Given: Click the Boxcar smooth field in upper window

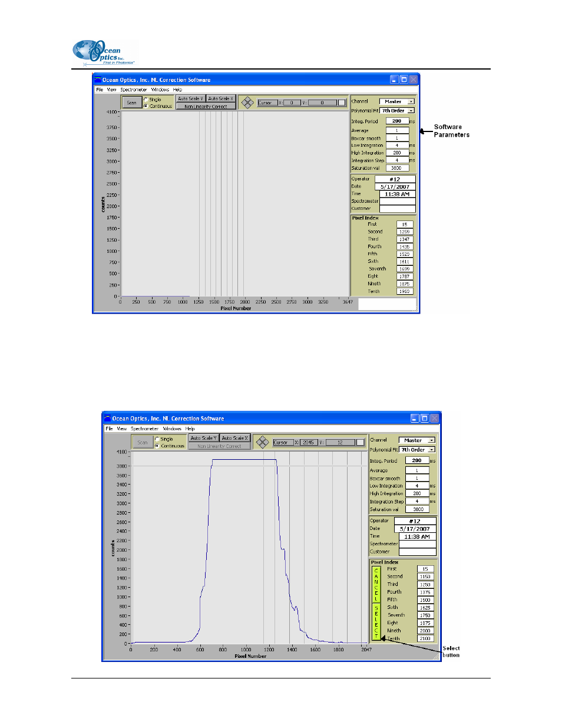Looking at the screenshot, I should point(397,138).
